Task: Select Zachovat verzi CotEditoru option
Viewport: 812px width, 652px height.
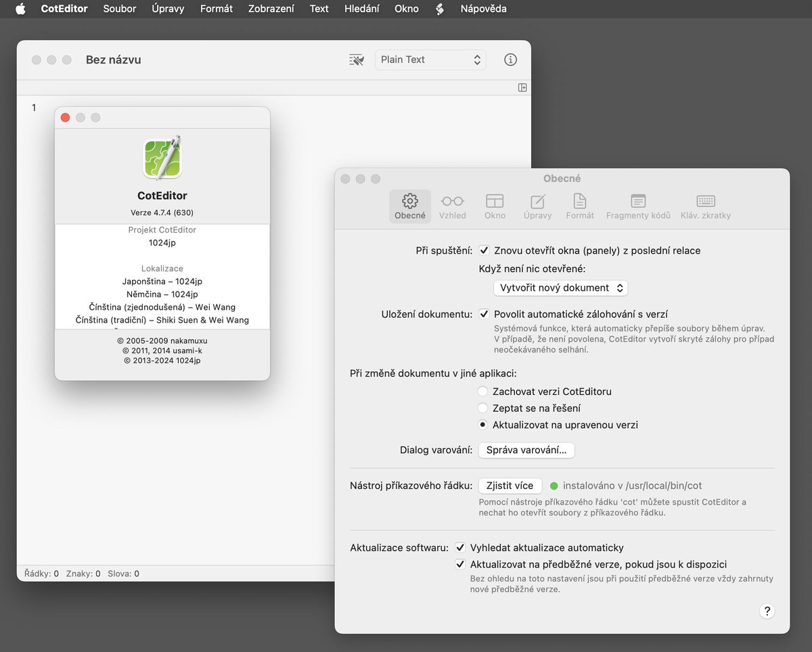Action: point(482,391)
